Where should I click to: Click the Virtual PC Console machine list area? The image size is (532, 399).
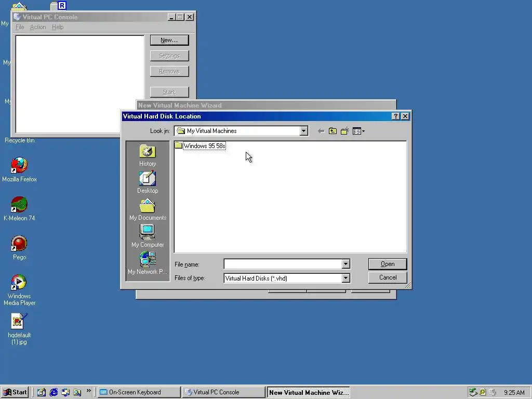pyautogui.click(x=79, y=84)
